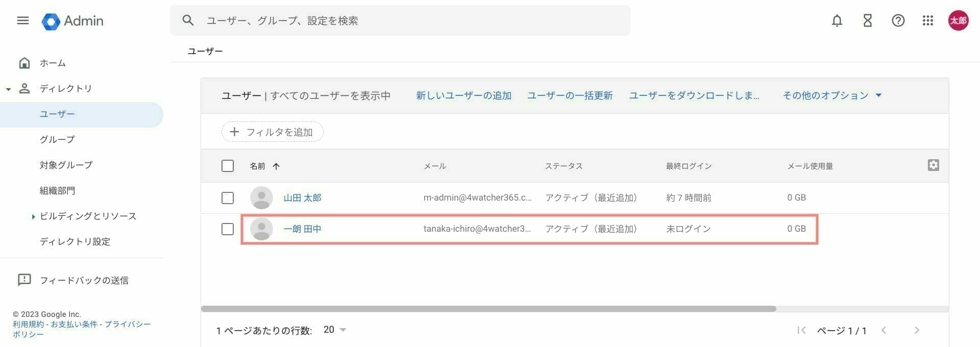Open the hourglass tasks icon
This screenshot has width=980, height=347.
[868, 20]
